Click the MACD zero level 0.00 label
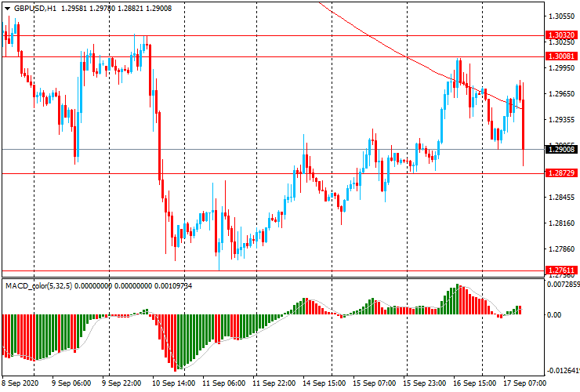This screenshot has width=580, height=392. (554, 315)
